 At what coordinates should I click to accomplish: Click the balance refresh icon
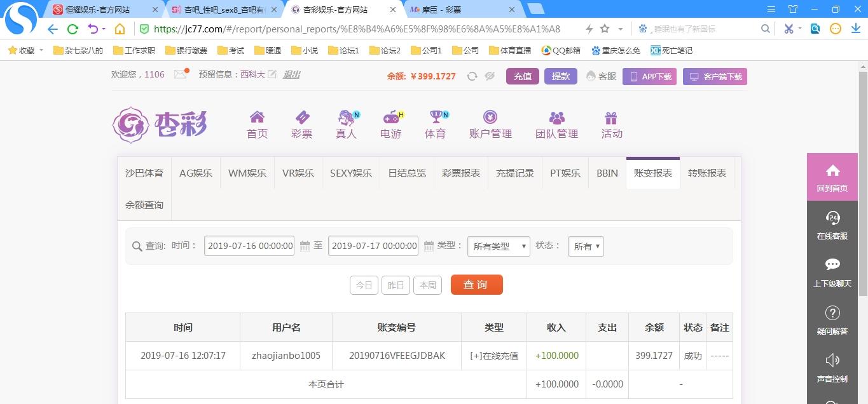point(472,76)
